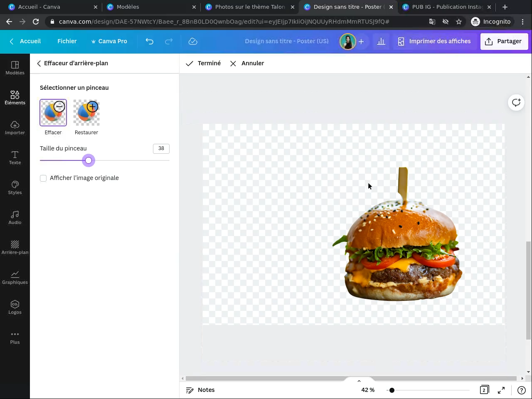Open the Styles panel

(15, 187)
